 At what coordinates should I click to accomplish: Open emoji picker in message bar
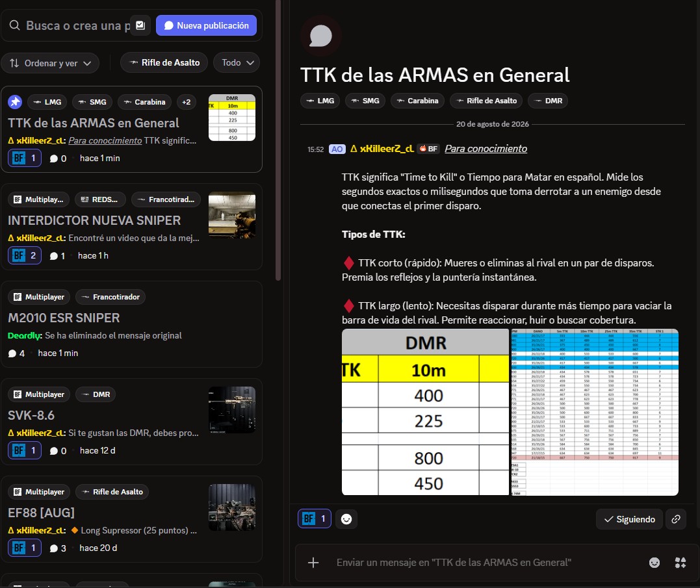click(655, 563)
